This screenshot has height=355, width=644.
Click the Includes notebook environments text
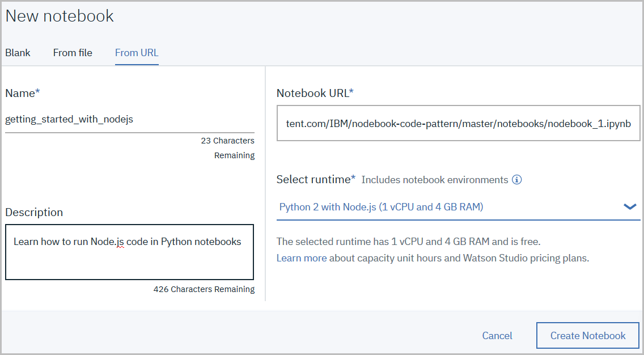pyautogui.click(x=434, y=180)
